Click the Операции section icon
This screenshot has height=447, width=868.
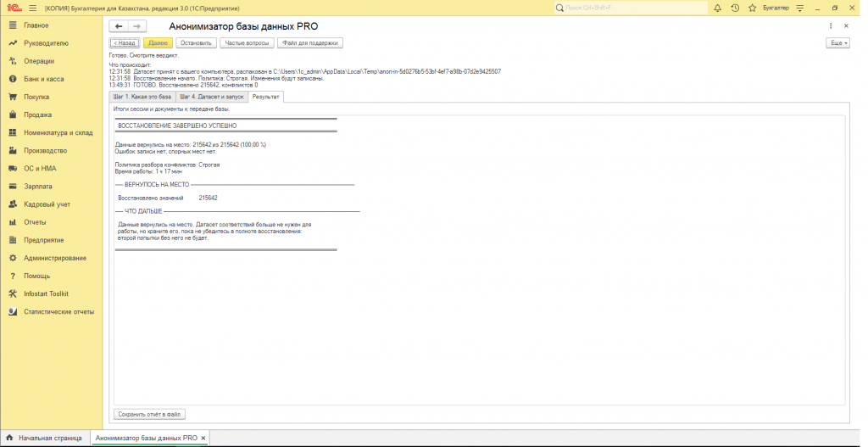13,61
